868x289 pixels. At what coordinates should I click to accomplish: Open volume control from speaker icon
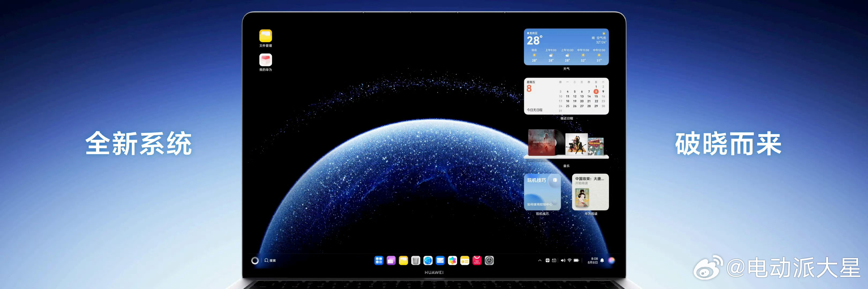click(563, 260)
